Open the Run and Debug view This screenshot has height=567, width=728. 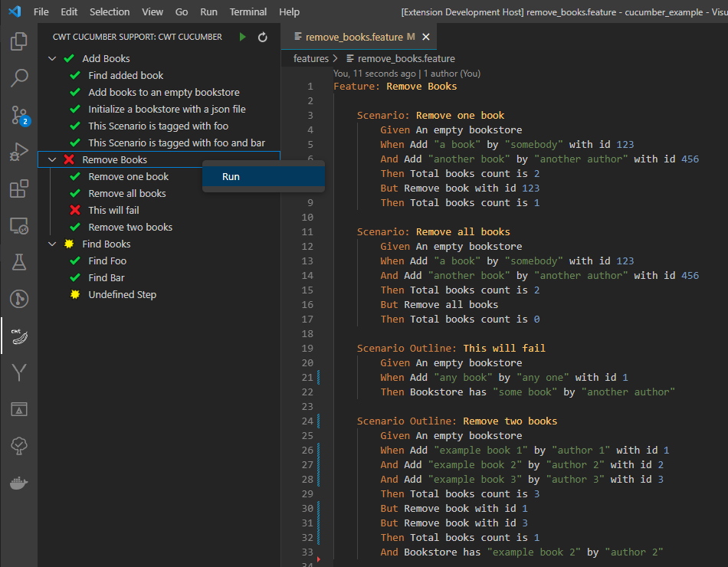18,150
